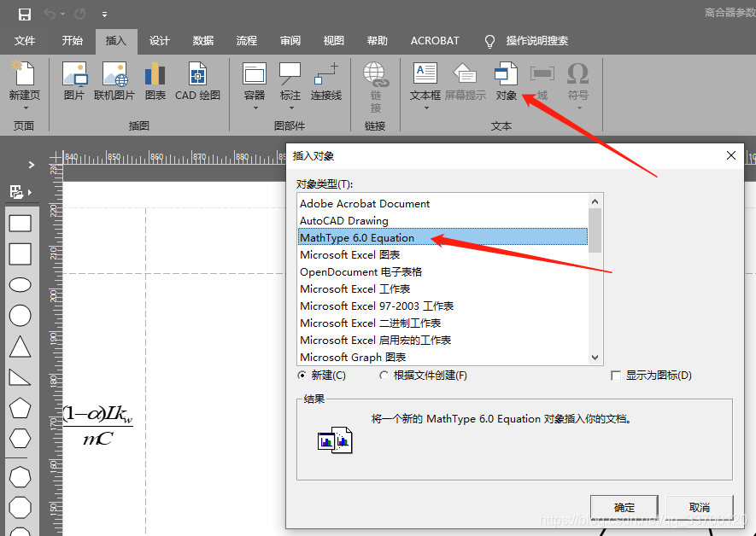This screenshot has width=756, height=536.
Task: Expand the 文本框 dropdown arrow
Action: (x=425, y=108)
